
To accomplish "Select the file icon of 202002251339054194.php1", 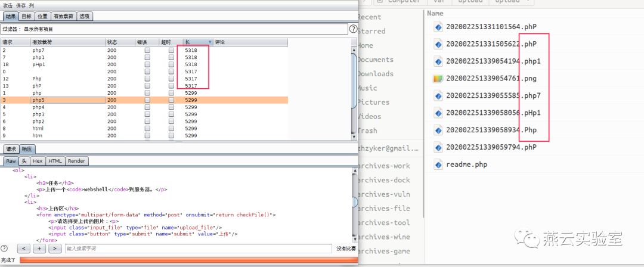I will pos(438,61).
